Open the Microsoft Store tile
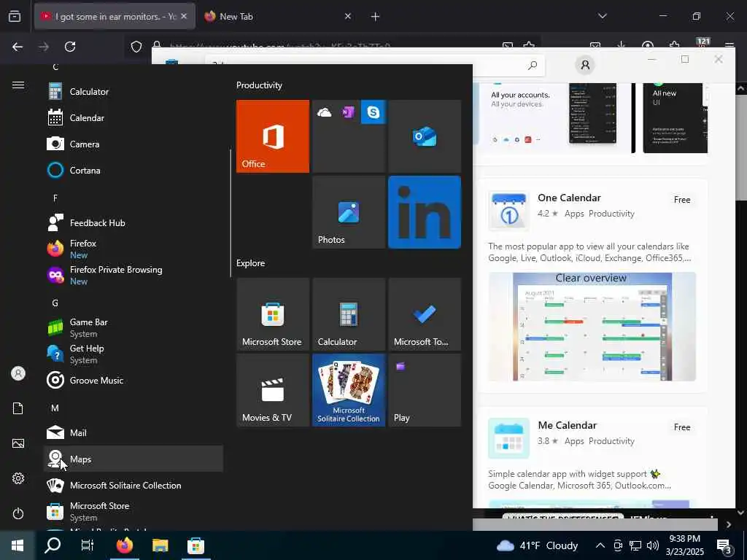Viewport: 747px width, 560px height. [273, 314]
